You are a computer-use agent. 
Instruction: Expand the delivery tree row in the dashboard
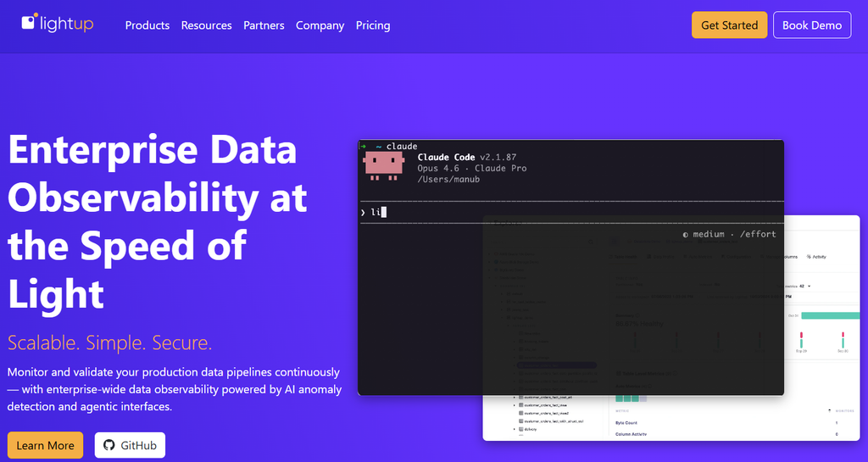point(515,429)
